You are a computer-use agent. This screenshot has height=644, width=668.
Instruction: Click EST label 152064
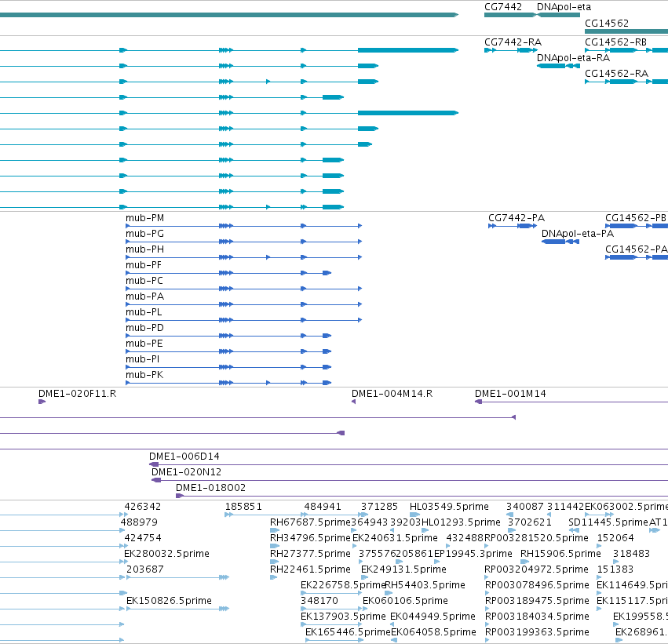[615, 538]
